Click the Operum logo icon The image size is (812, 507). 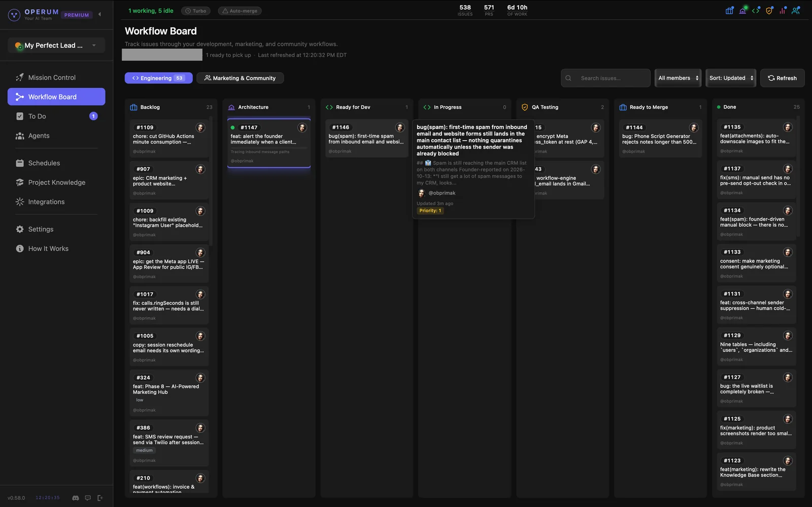click(14, 15)
